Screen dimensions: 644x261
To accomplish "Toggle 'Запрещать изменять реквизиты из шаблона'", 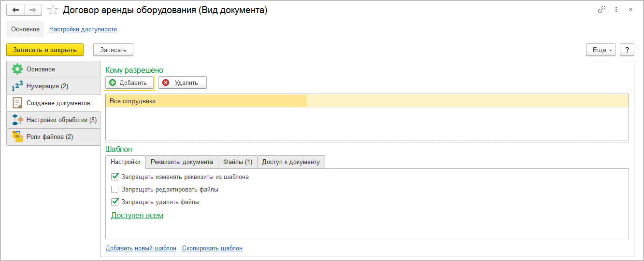I will tap(115, 177).
